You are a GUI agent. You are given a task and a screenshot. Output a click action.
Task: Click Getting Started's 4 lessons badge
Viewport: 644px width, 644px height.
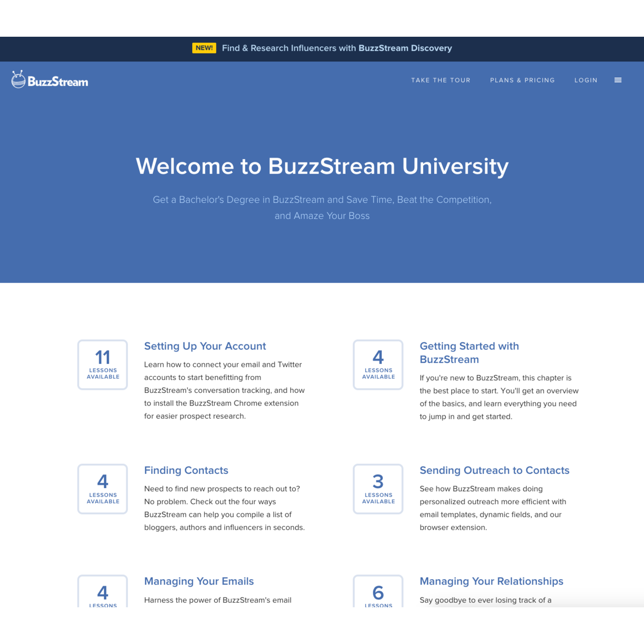coord(378,365)
